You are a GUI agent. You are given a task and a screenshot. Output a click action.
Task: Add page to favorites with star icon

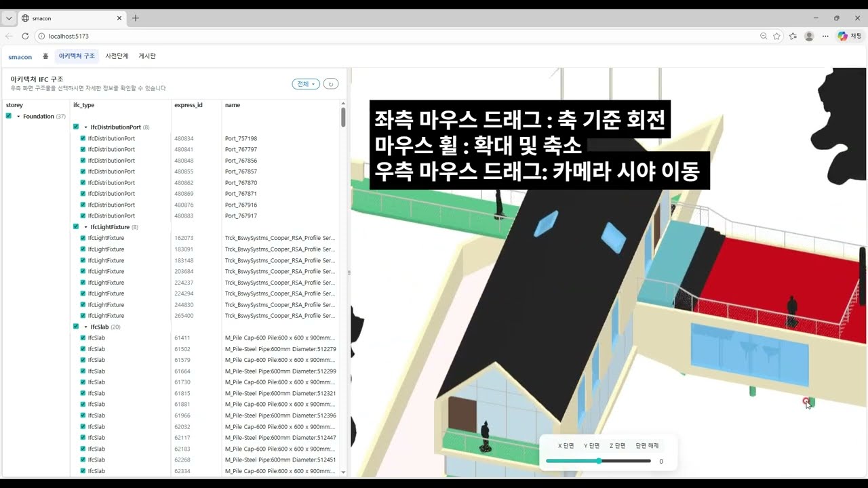777,36
